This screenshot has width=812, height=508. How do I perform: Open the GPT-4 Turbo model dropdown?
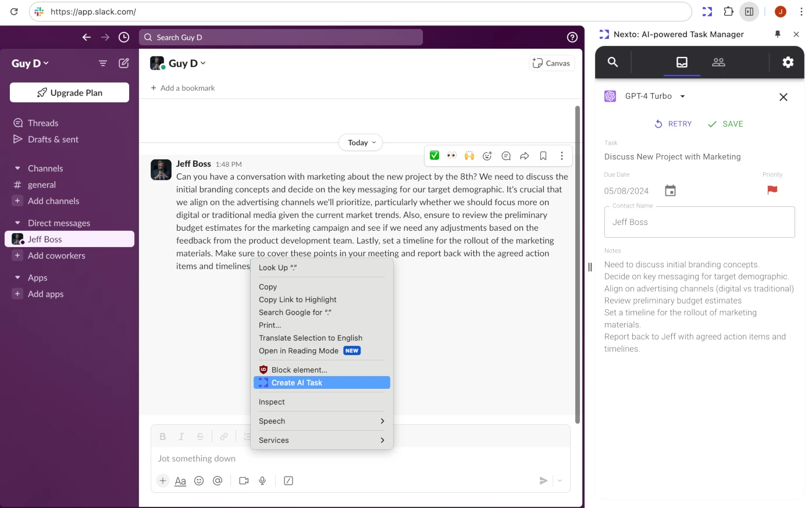[682, 96]
